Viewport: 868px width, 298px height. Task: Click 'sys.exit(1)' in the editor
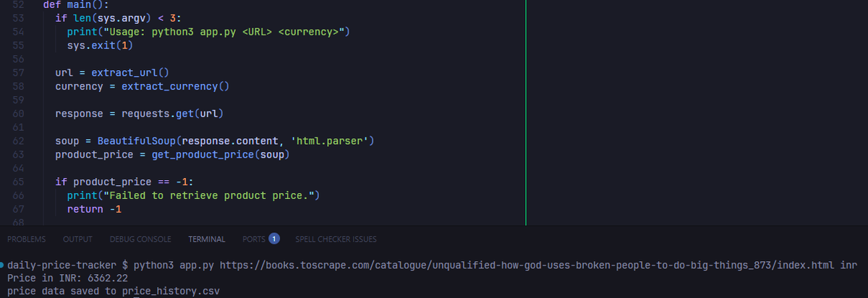coord(101,46)
